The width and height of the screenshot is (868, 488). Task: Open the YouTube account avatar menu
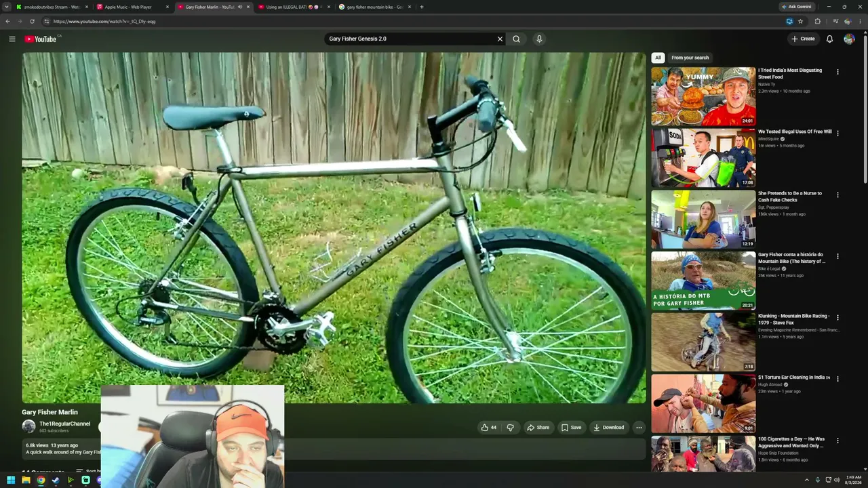click(x=849, y=39)
